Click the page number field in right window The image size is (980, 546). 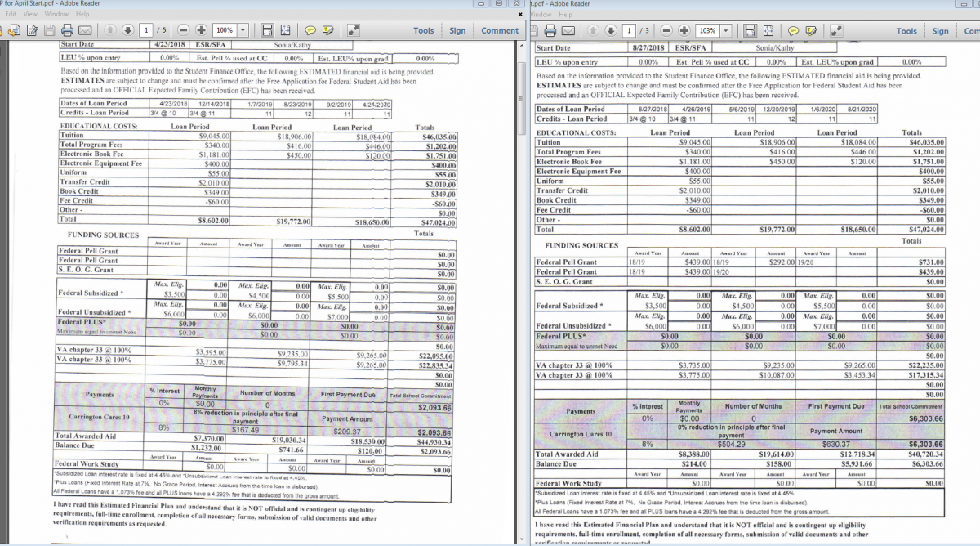628,30
